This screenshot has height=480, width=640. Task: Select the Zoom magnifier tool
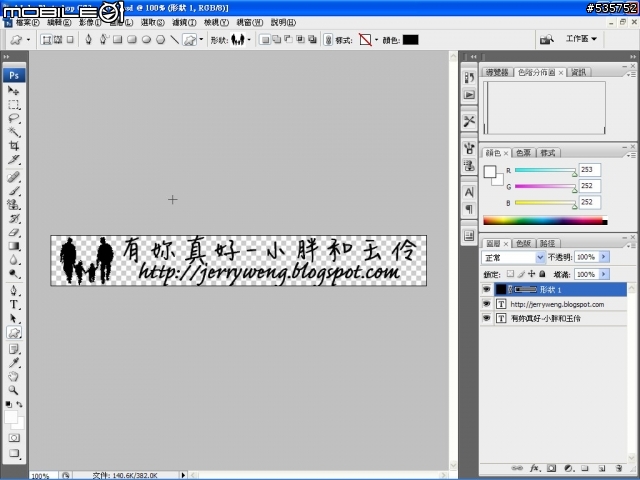pyautogui.click(x=13, y=390)
